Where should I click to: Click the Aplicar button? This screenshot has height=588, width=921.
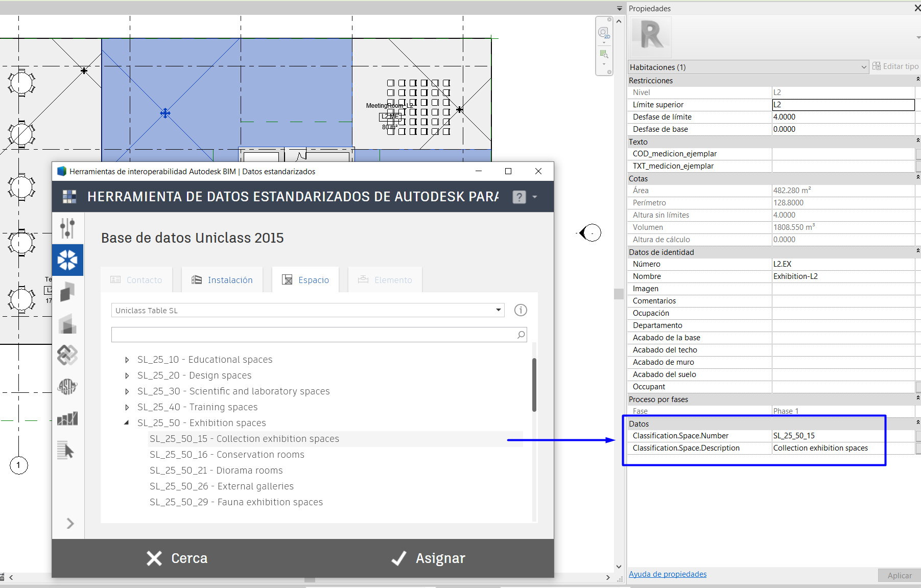(899, 575)
